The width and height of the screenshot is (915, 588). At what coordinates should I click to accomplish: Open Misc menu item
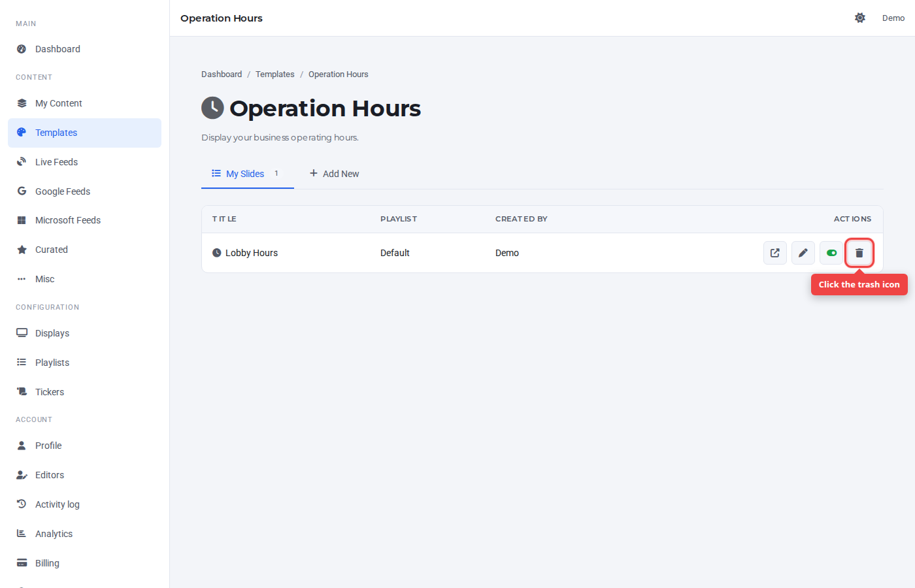coord(84,279)
